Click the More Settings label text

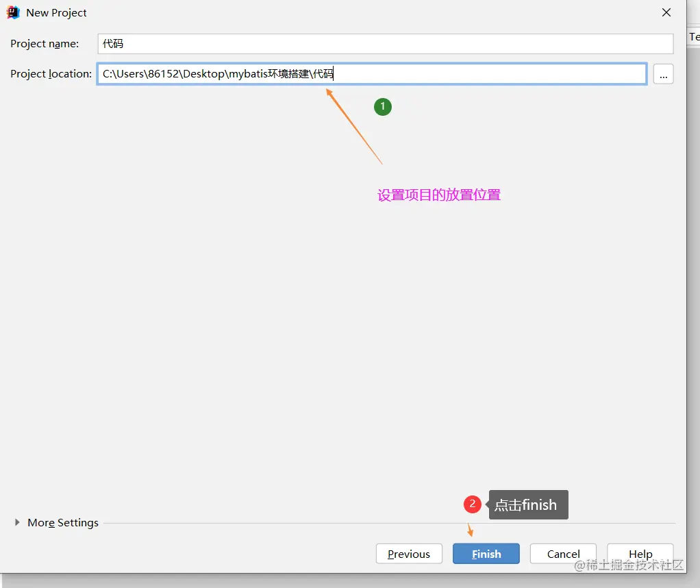pos(63,523)
